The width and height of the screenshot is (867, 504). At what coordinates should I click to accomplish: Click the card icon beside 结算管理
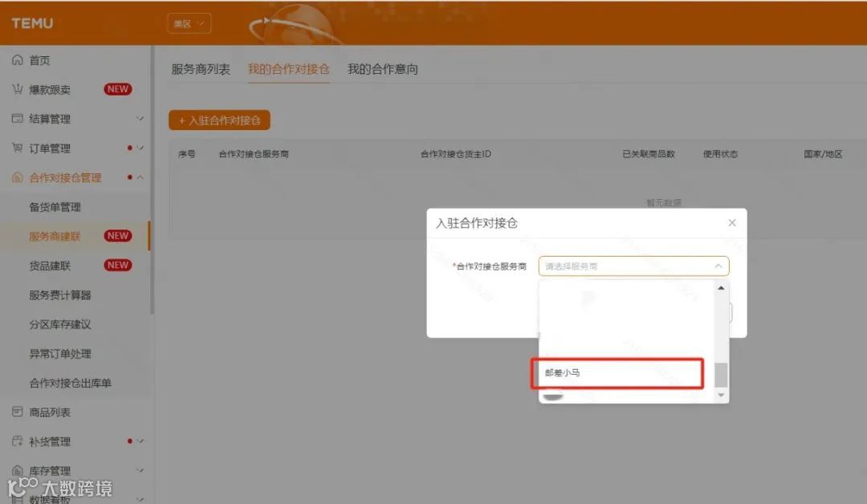(x=18, y=118)
